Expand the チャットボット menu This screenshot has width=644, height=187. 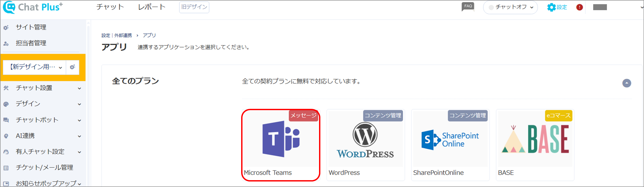tap(43, 120)
